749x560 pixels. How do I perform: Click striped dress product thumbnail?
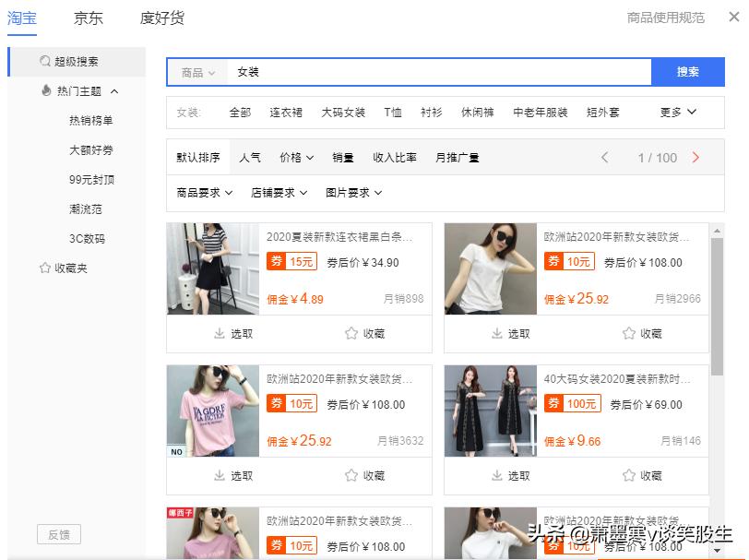(x=213, y=268)
